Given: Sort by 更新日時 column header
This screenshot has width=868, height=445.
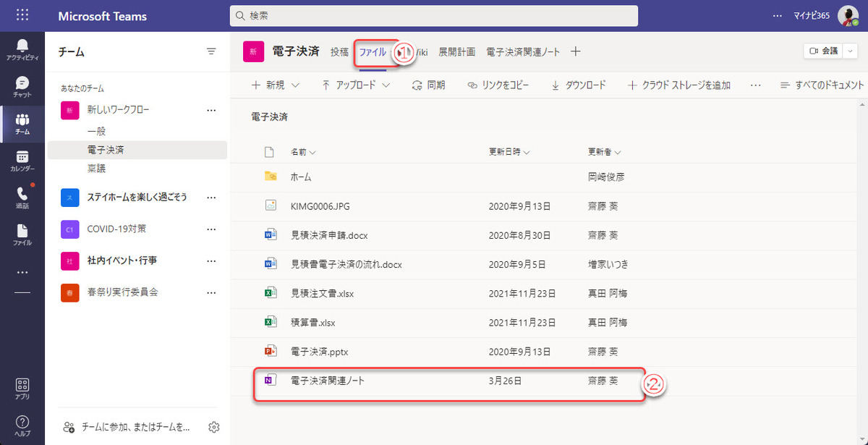Looking at the screenshot, I should point(509,152).
